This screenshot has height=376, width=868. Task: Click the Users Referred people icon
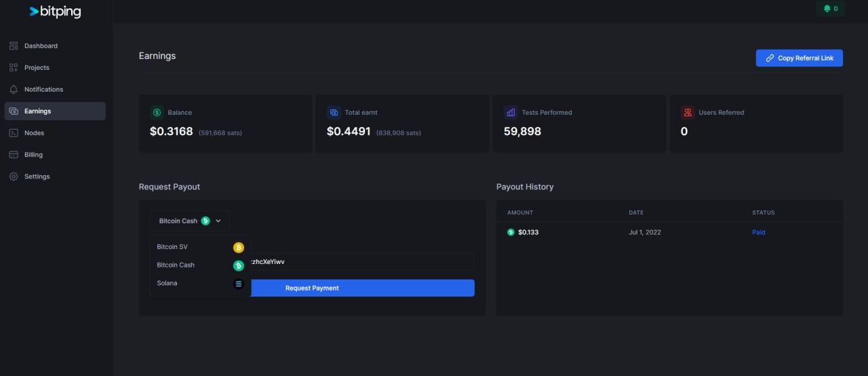tap(688, 113)
